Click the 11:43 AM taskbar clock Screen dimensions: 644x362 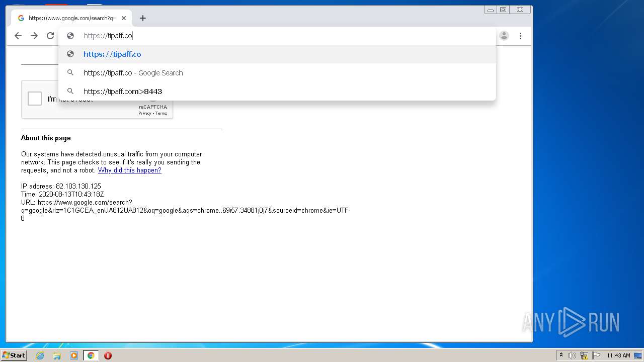(618, 355)
